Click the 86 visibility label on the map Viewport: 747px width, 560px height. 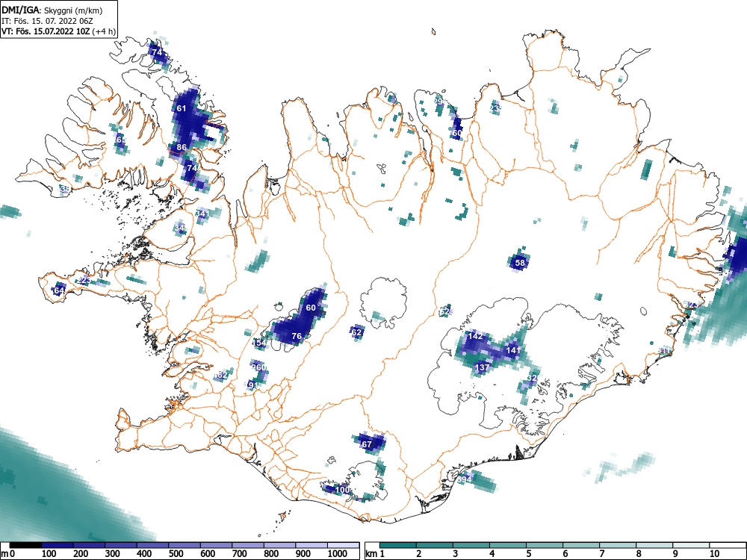tap(182, 147)
